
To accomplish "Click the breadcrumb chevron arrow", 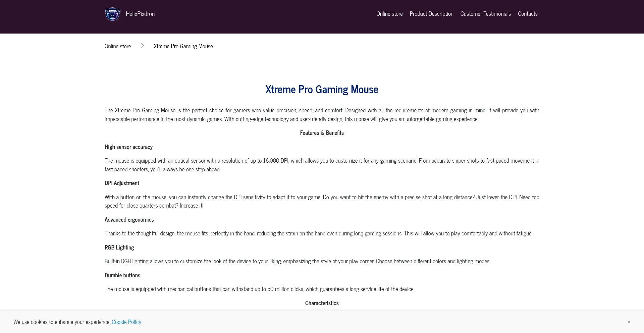I will pyautogui.click(x=142, y=46).
